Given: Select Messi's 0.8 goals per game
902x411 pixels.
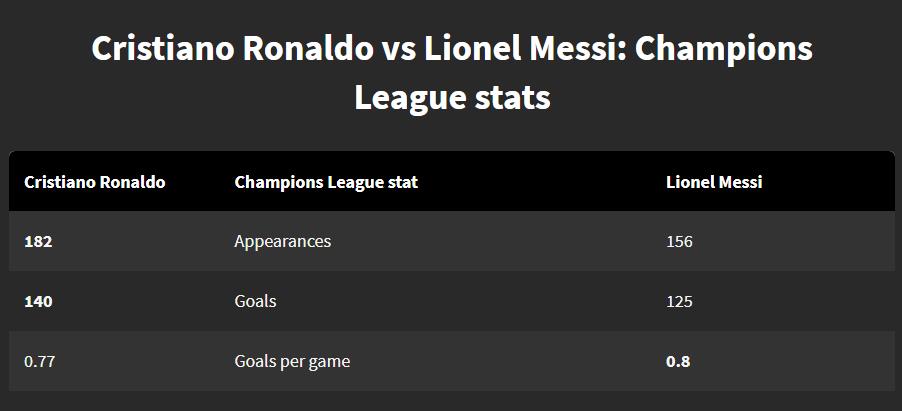Looking at the screenshot, I should (x=678, y=362).
